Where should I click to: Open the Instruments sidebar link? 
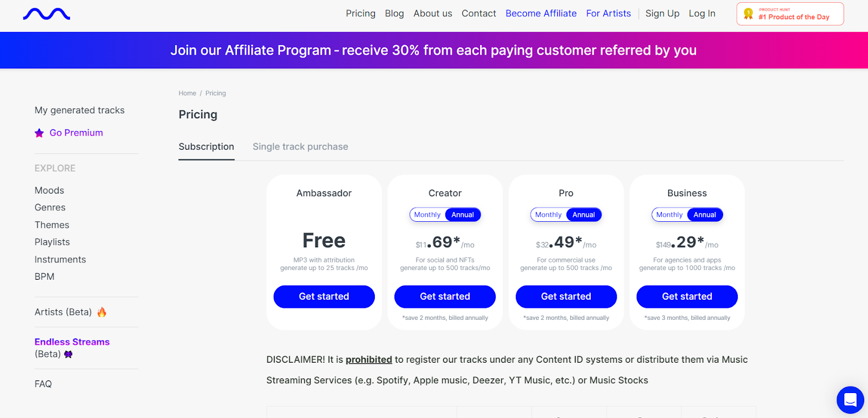click(60, 260)
